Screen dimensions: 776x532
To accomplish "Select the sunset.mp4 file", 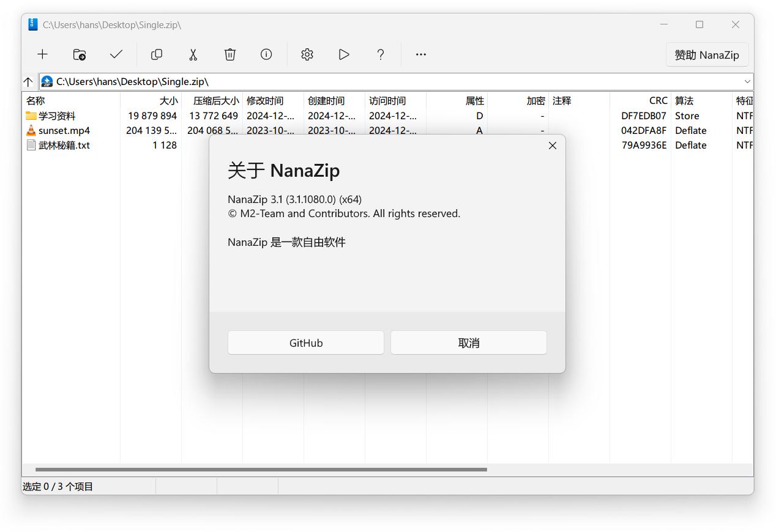I will click(x=64, y=130).
